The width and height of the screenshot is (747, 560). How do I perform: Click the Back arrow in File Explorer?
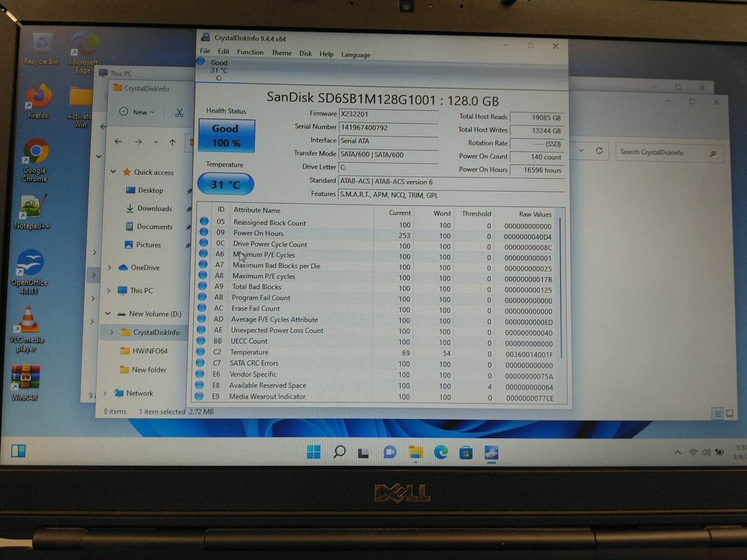coord(118,141)
